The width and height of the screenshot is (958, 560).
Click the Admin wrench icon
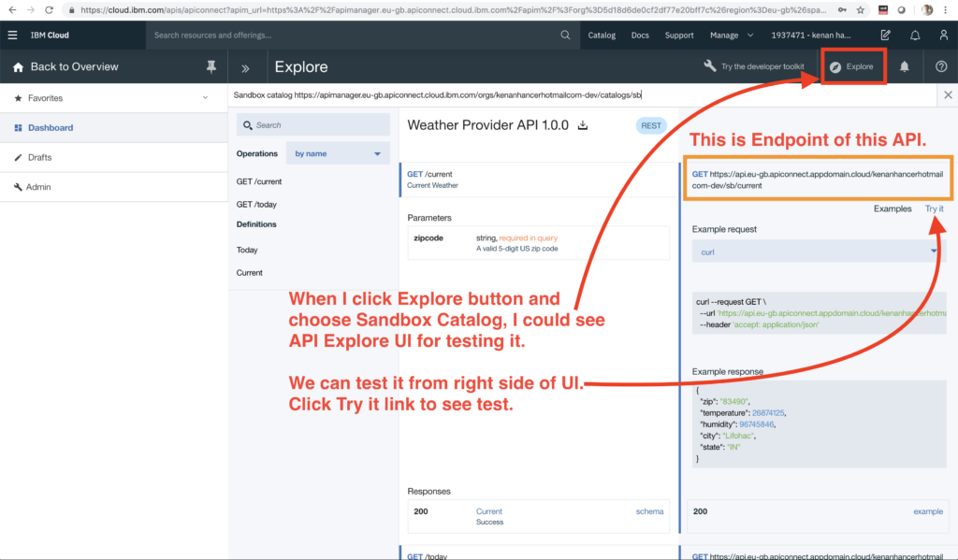coord(18,187)
